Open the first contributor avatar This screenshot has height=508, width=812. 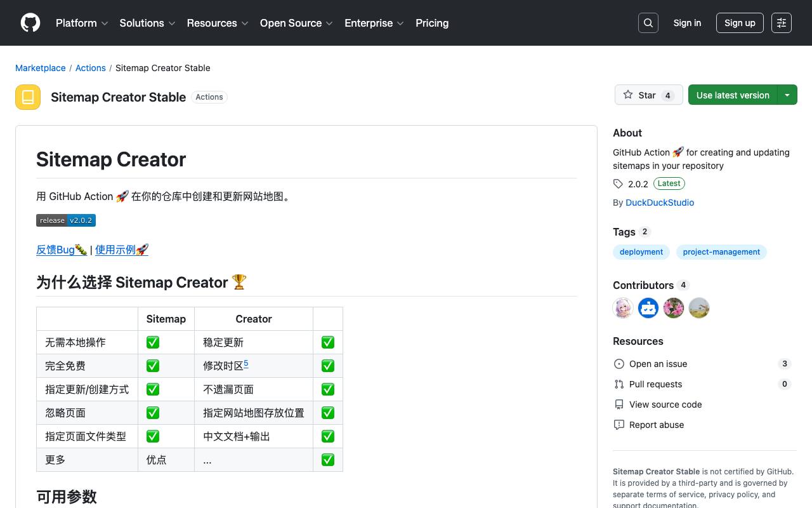(623, 308)
